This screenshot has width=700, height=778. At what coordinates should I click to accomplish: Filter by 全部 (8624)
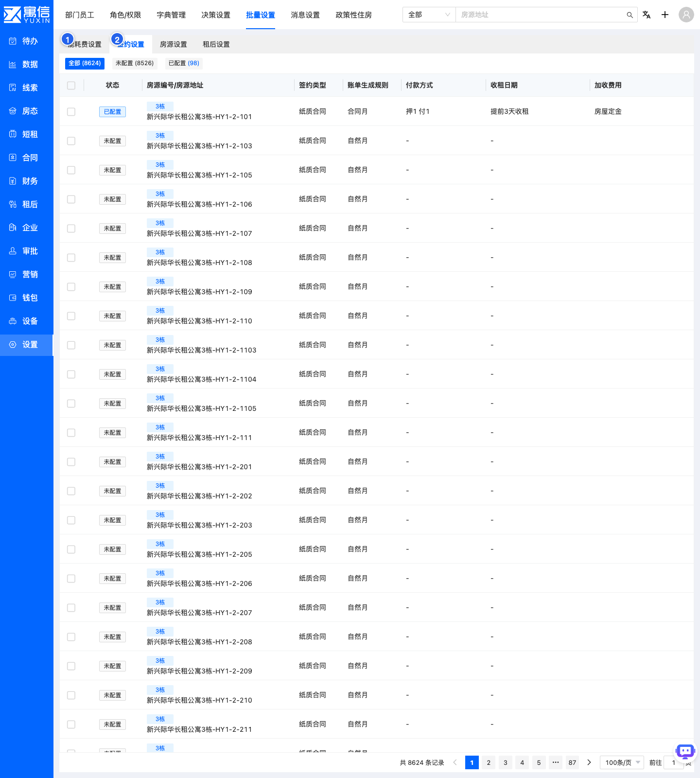(85, 63)
